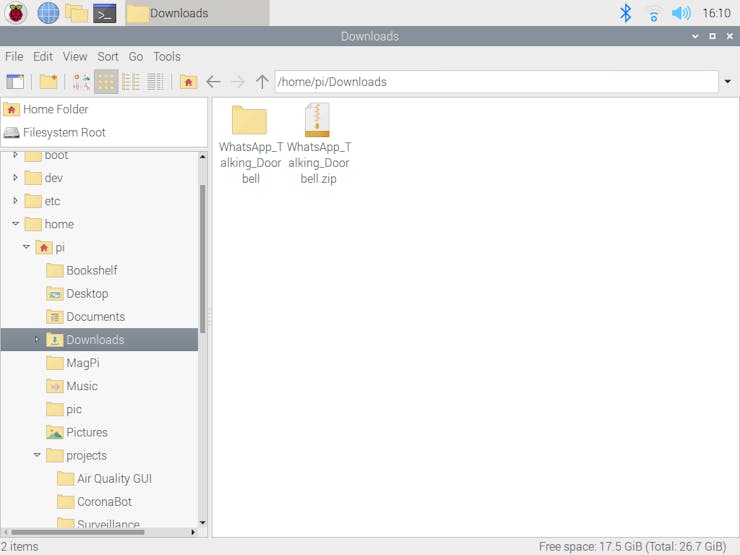Viewport: 740px width, 555px height.
Task: Open the volume control tray icon
Action: pos(681,13)
